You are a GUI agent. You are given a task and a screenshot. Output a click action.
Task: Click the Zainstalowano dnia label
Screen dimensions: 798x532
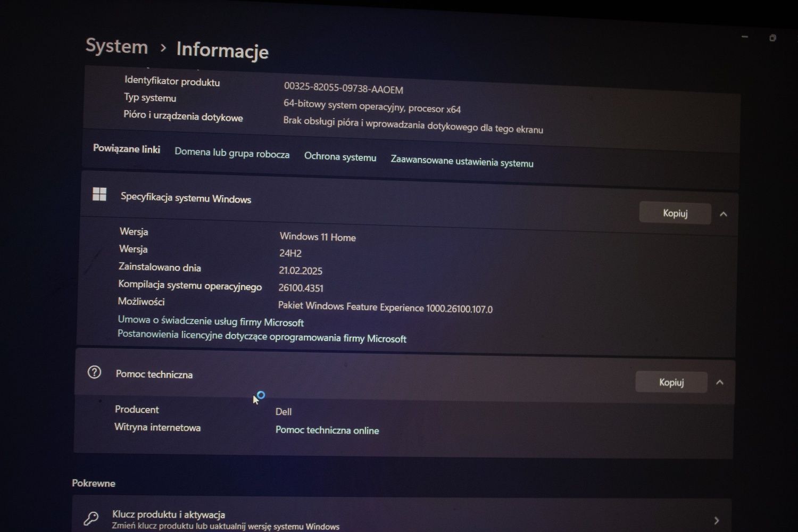click(x=160, y=267)
